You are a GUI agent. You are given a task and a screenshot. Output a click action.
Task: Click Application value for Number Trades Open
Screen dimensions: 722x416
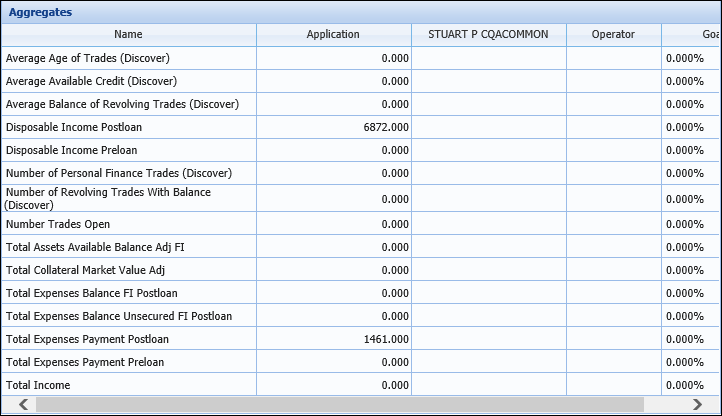395,224
